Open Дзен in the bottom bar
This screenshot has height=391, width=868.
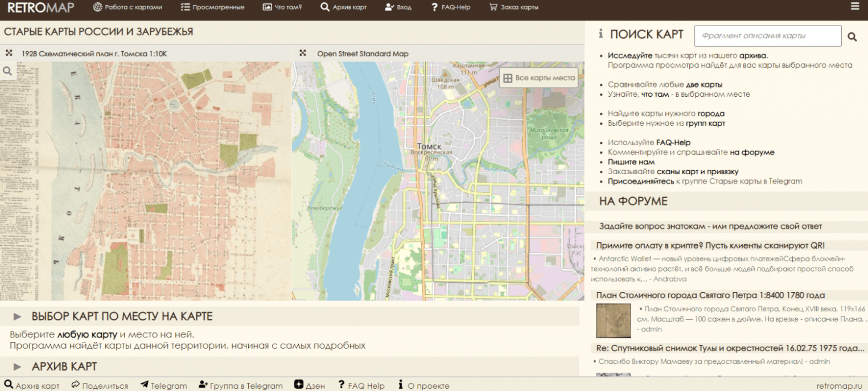click(310, 385)
